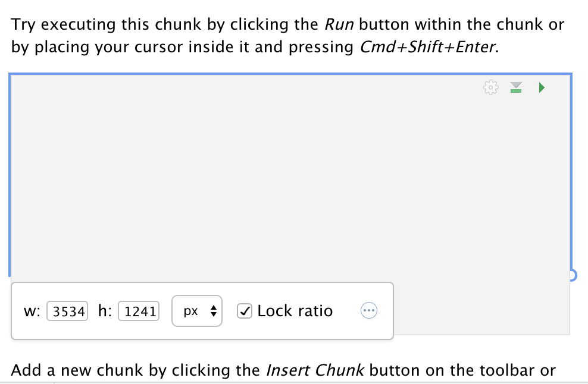Click the checkmark inside the Lock ratio box
The width and height of the screenshot is (588, 384).
point(244,310)
